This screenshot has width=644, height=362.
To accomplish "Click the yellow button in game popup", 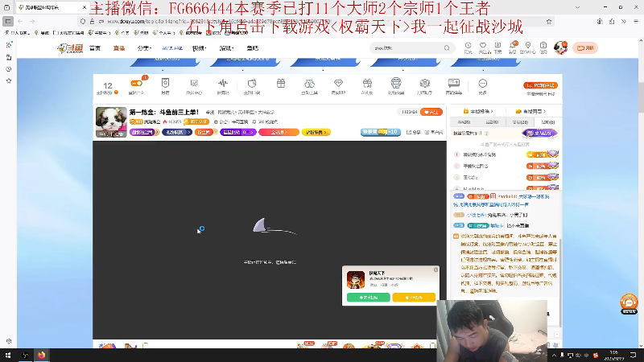I will [414, 297].
